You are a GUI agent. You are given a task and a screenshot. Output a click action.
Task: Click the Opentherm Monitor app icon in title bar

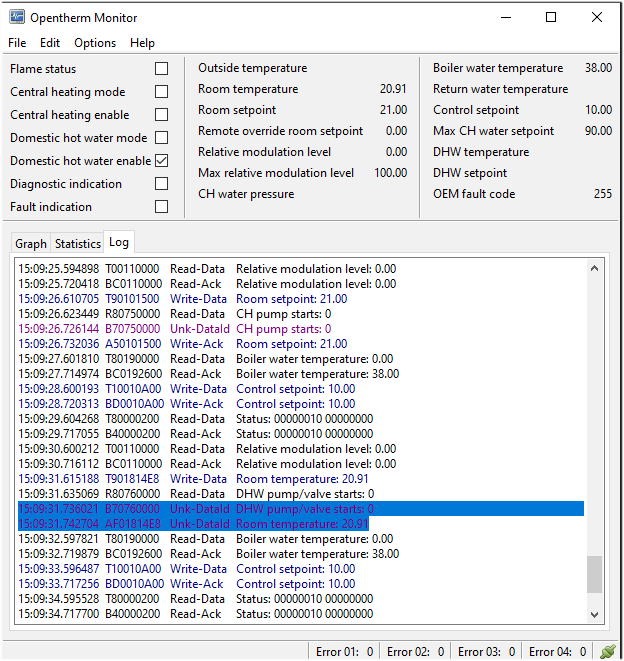pos(17,17)
